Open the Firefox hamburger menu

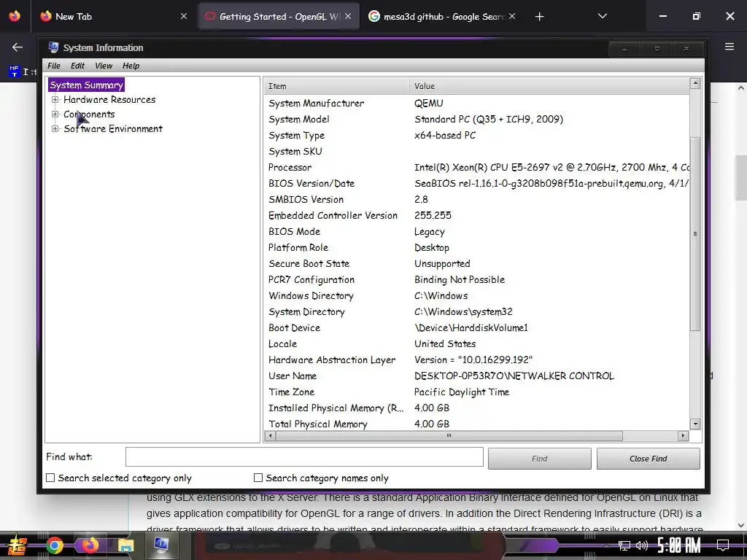729,47
